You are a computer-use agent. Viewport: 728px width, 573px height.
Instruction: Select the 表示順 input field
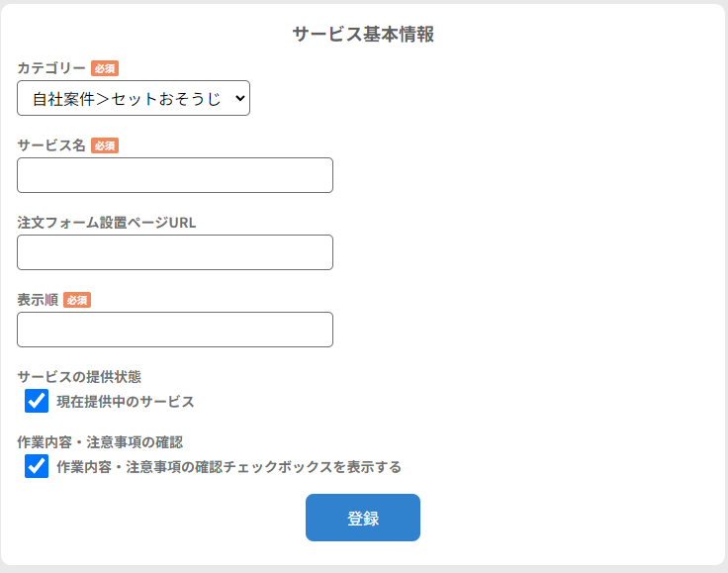[175, 330]
